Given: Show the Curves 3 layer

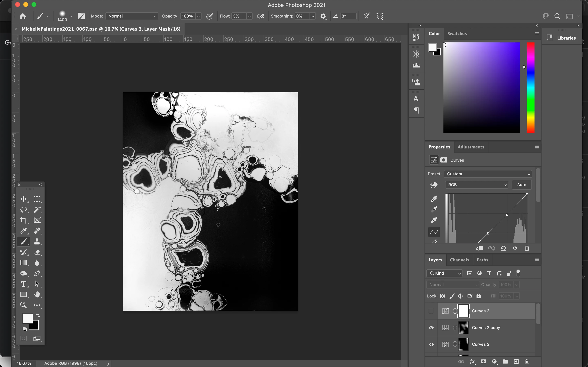Looking at the screenshot, I should [431, 311].
